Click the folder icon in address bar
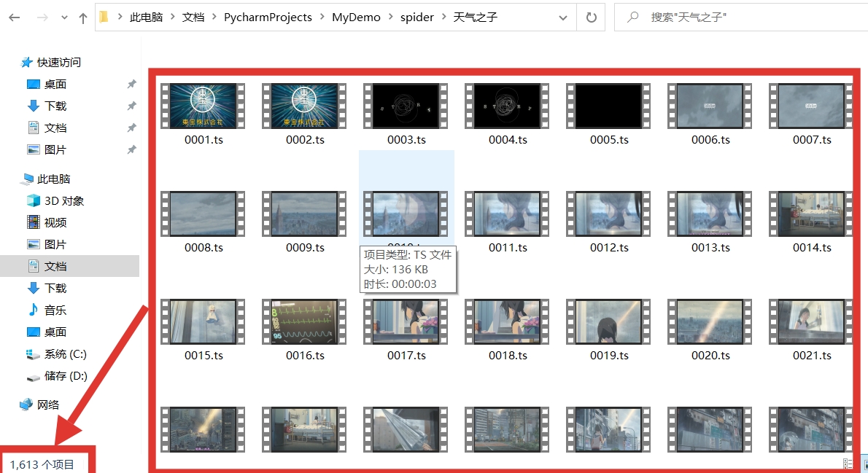 pyautogui.click(x=104, y=17)
